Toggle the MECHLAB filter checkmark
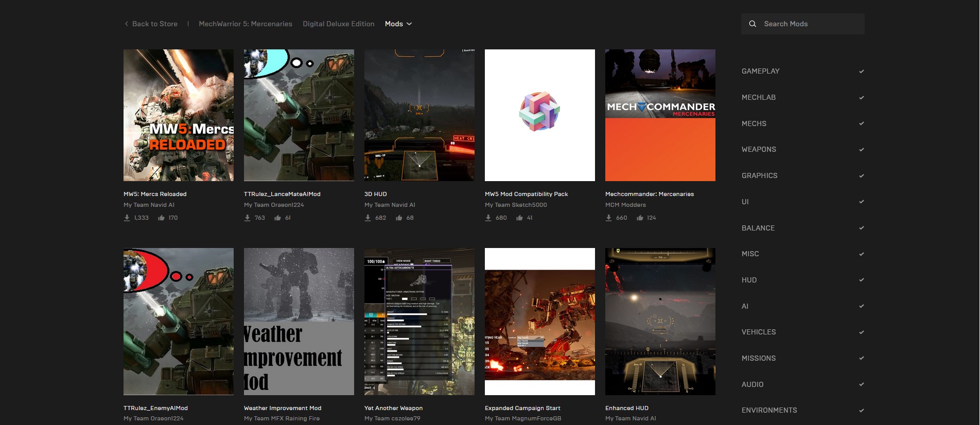The height and width of the screenshot is (425, 980). (862, 98)
